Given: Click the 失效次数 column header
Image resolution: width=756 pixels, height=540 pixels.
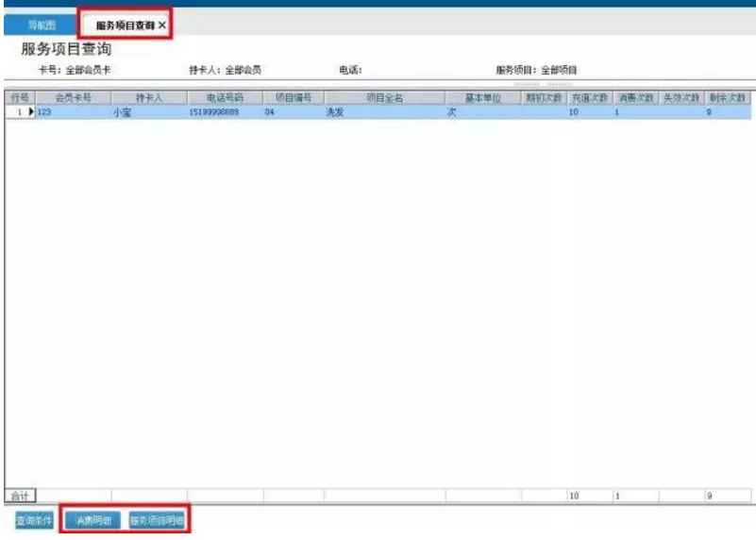Looking at the screenshot, I should pos(681,98).
